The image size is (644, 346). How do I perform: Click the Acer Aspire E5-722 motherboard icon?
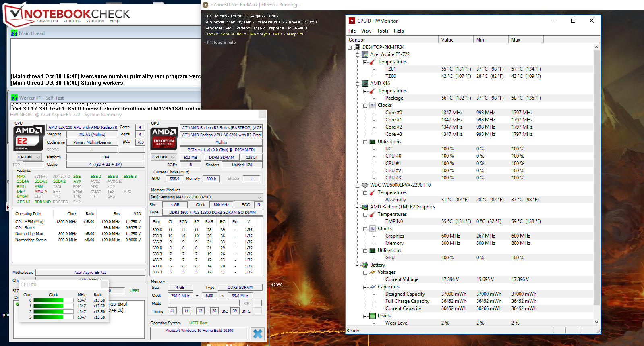coord(365,54)
